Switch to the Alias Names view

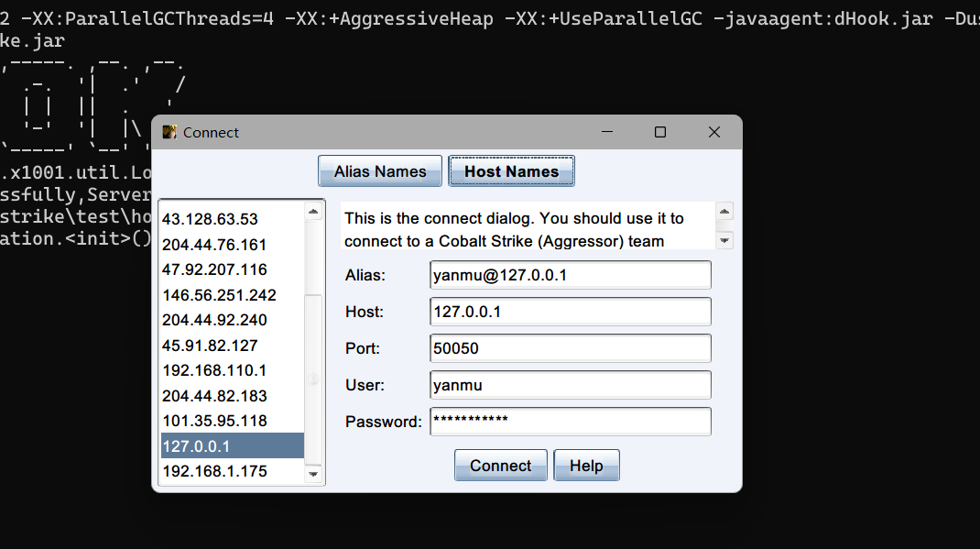click(380, 171)
